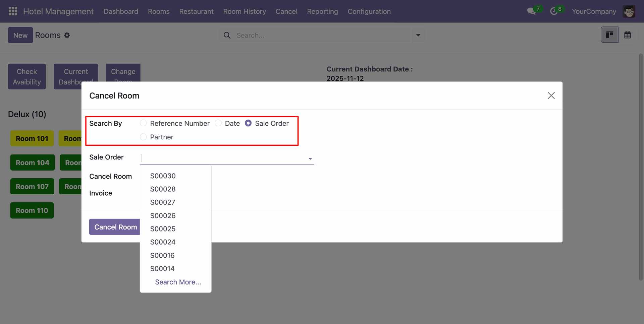Select the Partner radio option
This screenshot has width=644, height=324.
pyautogui.click(x=143, y=137)
